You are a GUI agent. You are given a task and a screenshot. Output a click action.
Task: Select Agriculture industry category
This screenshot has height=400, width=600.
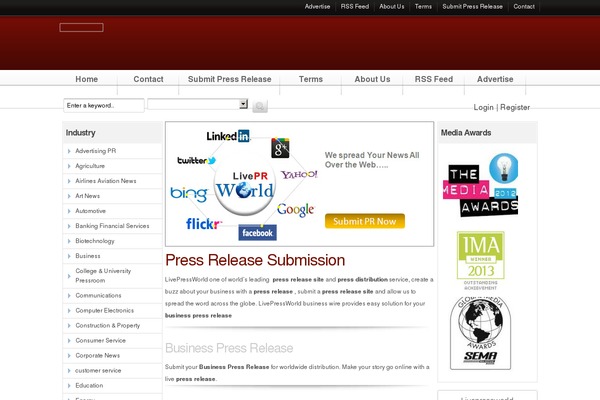(x=90, y=166)
